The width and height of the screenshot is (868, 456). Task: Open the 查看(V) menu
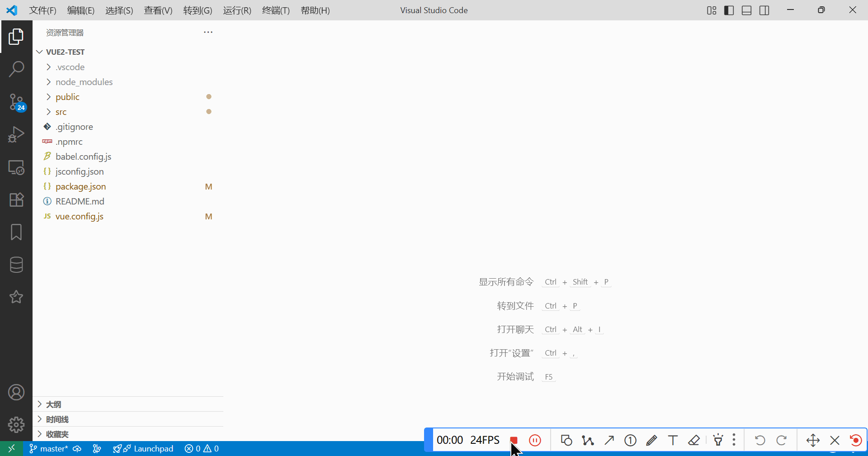[x=158, y=10]
